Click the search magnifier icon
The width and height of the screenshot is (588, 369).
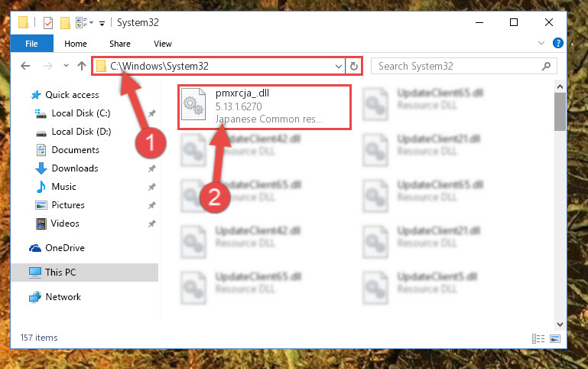(x=546, y=66)
